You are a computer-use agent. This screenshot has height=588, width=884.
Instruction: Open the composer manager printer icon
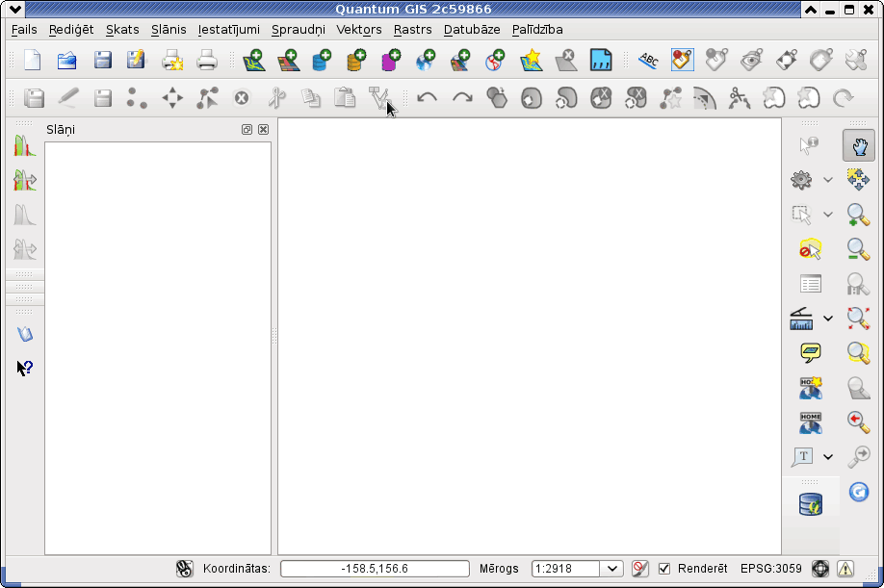(x=207, y=60)
